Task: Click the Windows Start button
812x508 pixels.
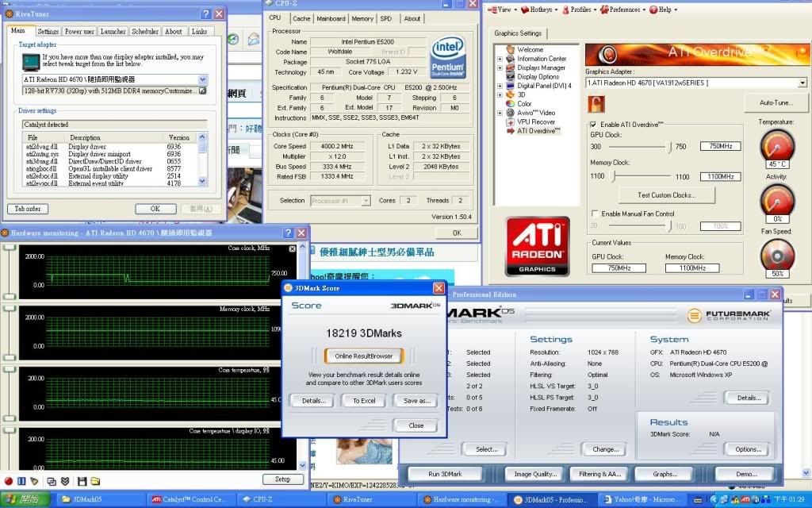Action: [25, 500]
